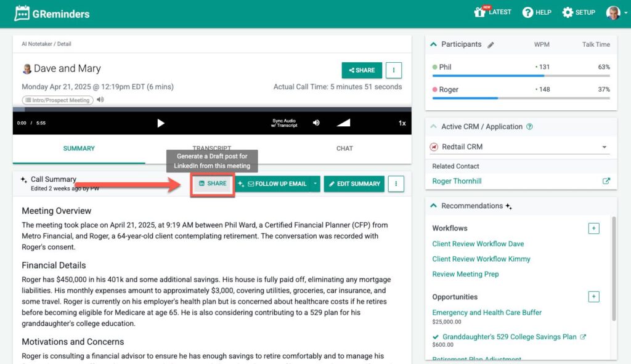Click the Edit Summary button
This screenshot has height=364, width=631.
[354, 184]
